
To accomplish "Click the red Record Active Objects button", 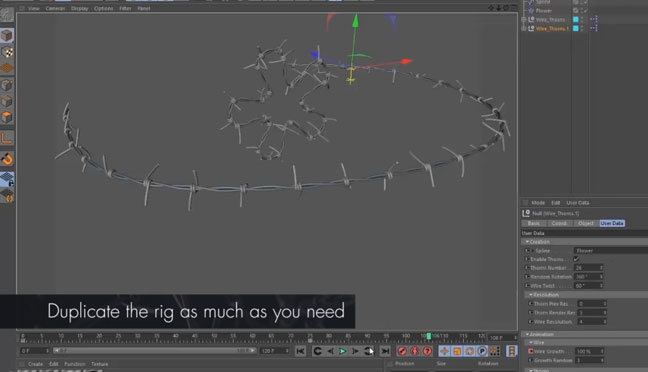I will point(402,351).
